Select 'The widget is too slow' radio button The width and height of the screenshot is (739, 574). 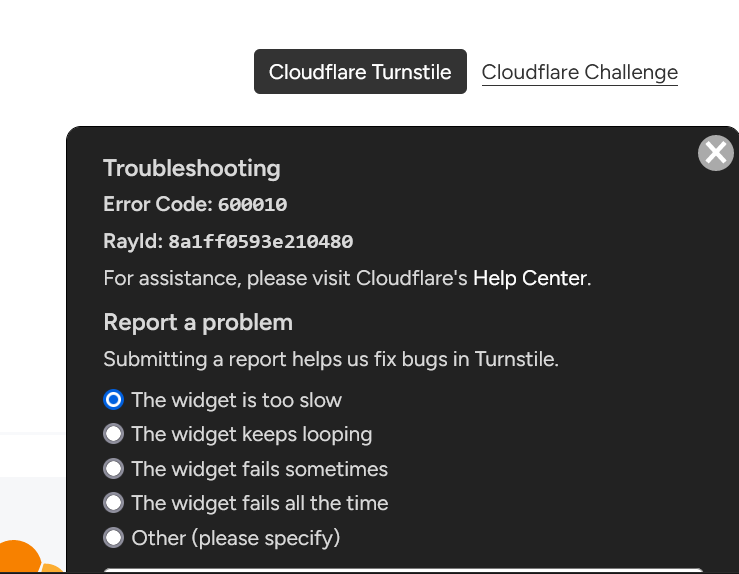tap(114, 400)
